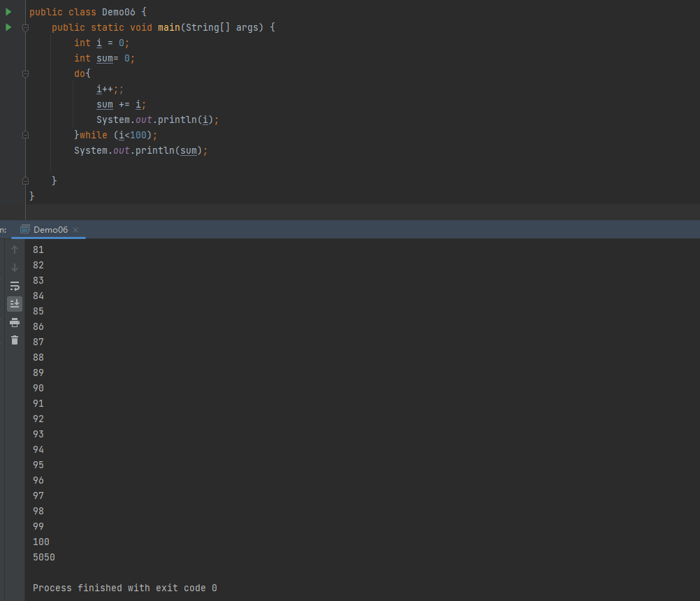This screenshot has height=601, width=700.
Task: Collapse the main method fold marker
Action: [25, 28]
